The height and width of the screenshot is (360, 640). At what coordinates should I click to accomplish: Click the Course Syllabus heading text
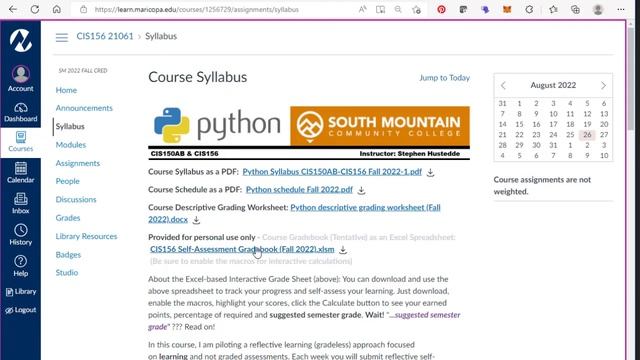tap(198, 77)
